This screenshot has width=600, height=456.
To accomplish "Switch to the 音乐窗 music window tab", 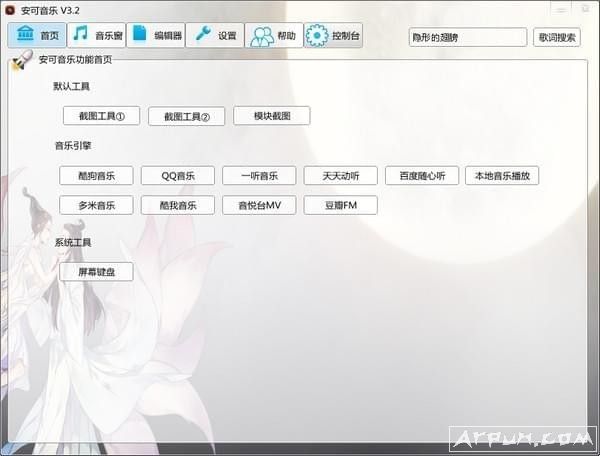I will coord(96,36).
